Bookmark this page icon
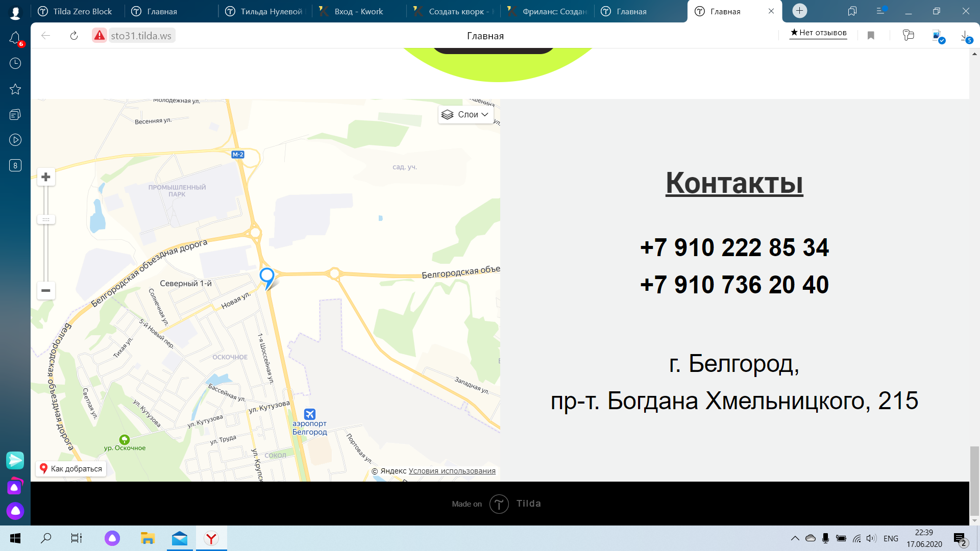The height and width of the screenshot is (551, 980). click(x=871, y=35)
